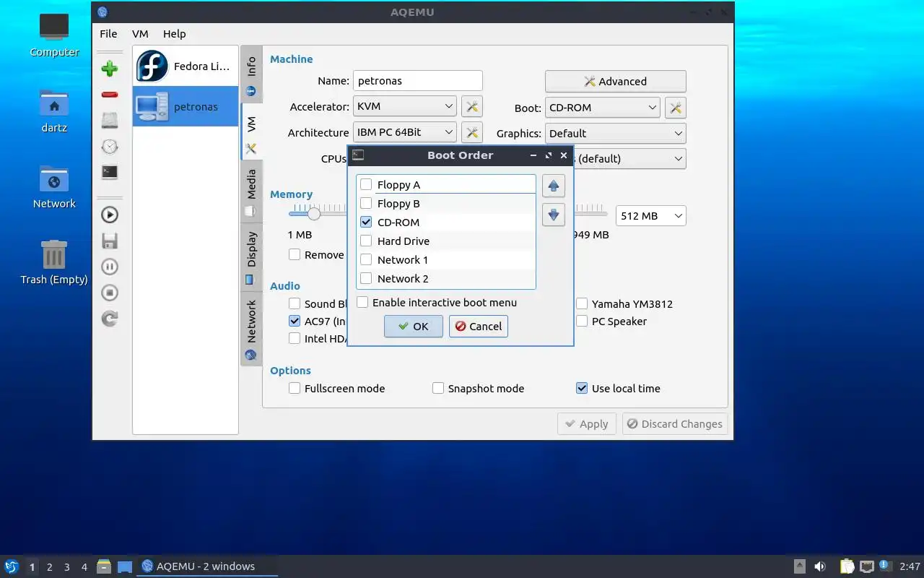Click the Advanced machine settings button

pyautogui.click(x=615, y=81)
